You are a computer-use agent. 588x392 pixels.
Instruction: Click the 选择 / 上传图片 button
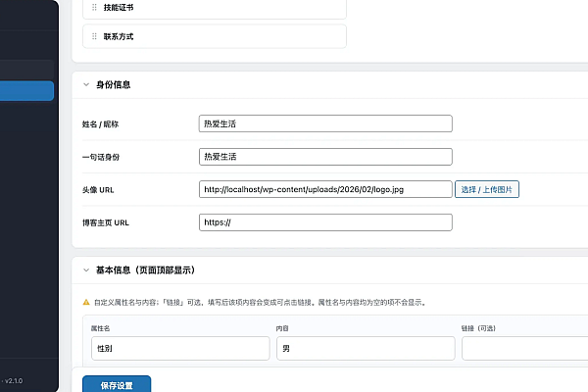click(x=487, y=189)
